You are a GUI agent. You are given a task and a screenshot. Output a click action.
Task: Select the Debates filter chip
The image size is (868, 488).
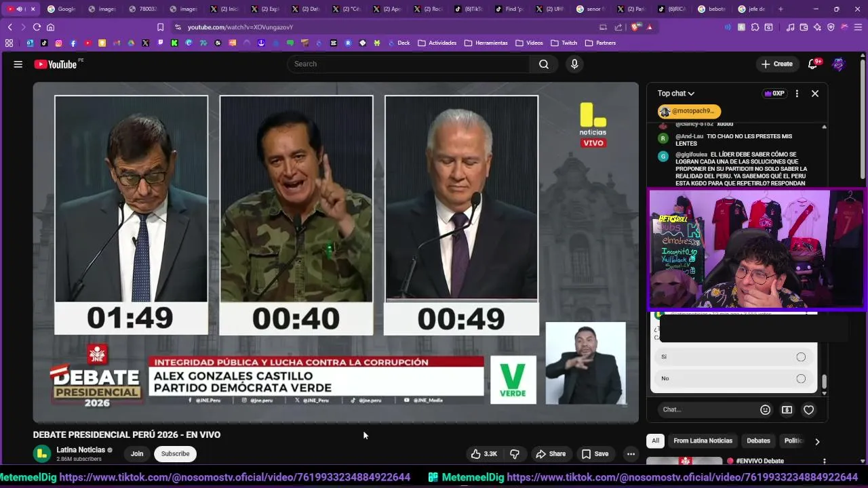[x=758, y=441]
